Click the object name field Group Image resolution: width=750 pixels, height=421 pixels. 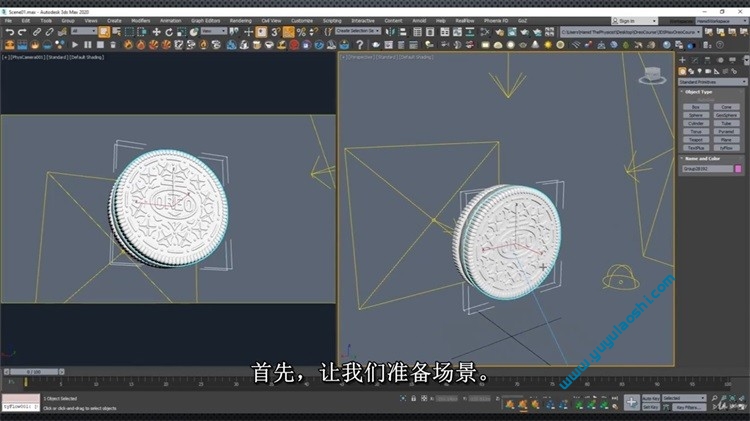(707, 169)
